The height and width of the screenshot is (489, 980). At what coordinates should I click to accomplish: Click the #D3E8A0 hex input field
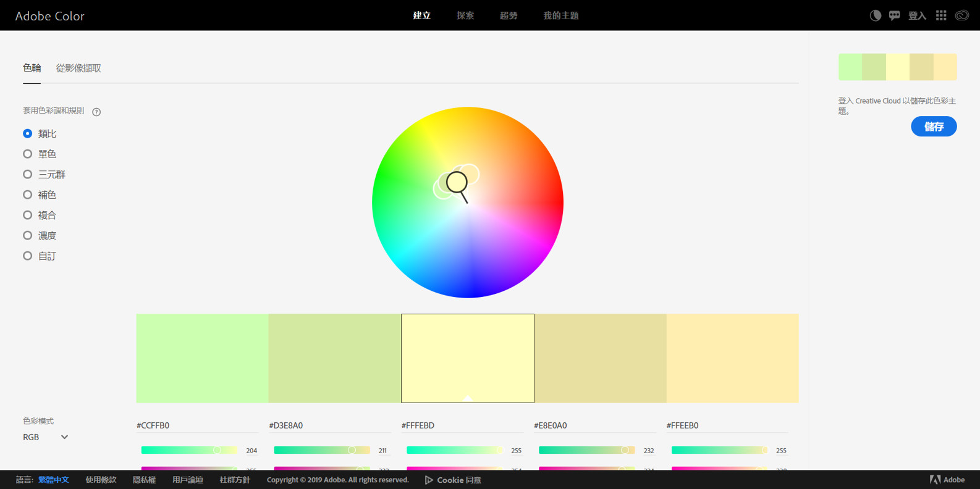[x=330, y=425]
